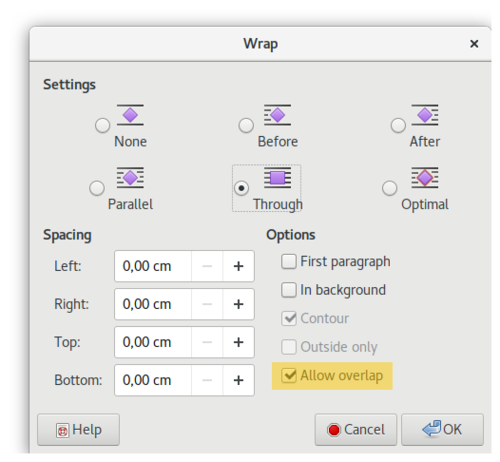Cancel the Wrap dialog
Screen dimensions: 500x462
coord(356,430)
